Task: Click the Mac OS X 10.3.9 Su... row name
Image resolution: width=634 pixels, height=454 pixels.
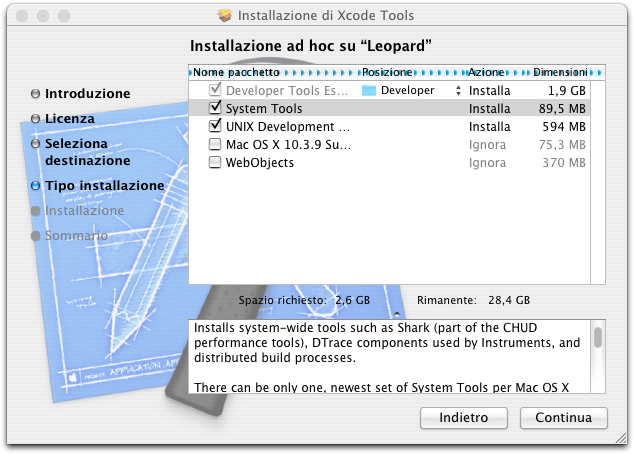Action: [288, 144]
